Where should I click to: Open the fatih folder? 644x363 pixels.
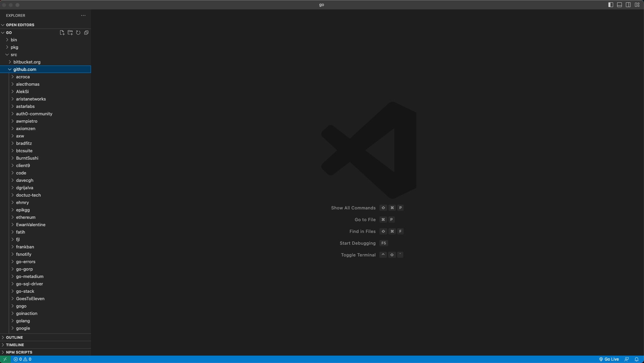pyautogui.click(x=45, y=232)
